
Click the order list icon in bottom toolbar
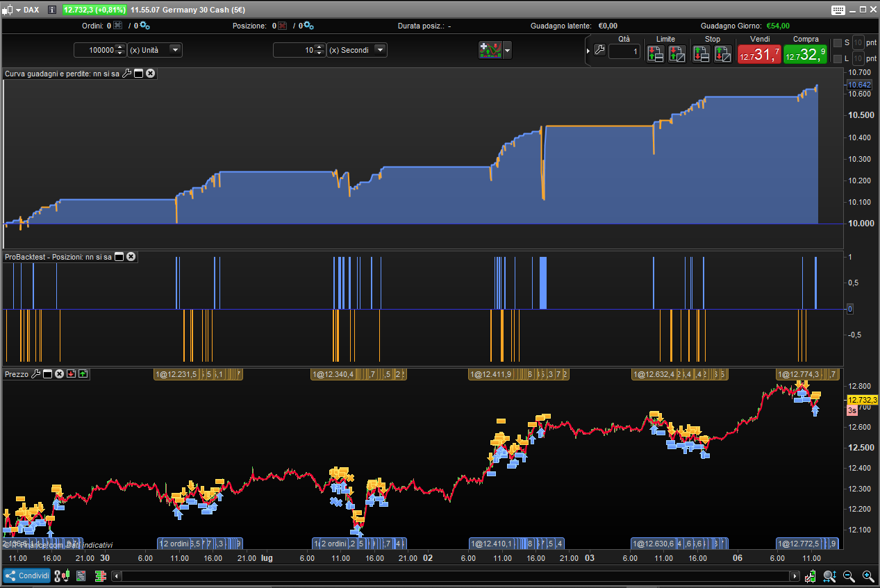point(81,576)
